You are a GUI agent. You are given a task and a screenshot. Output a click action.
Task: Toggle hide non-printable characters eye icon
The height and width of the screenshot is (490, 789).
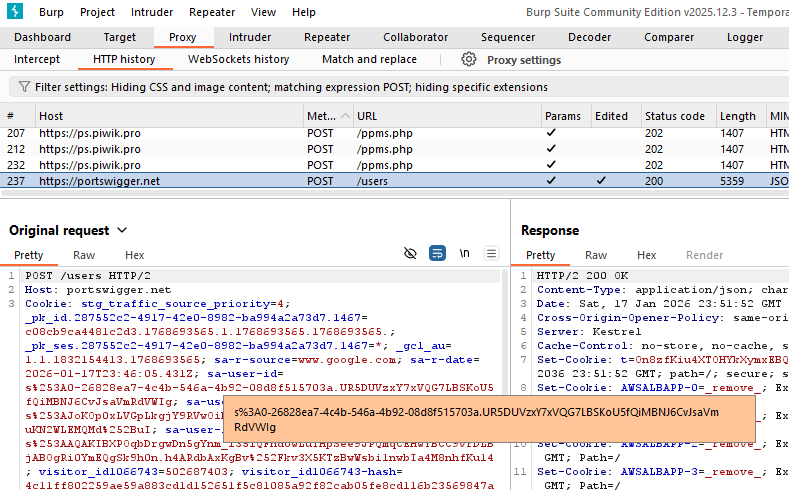[410, 253]
